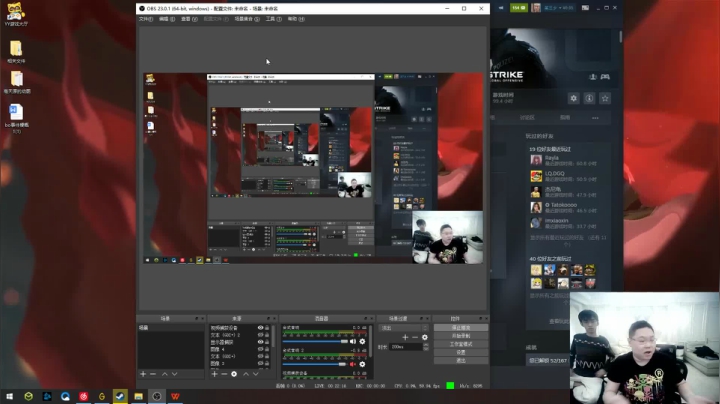Undock the 来源 panel with its float icon
Viewport: 720px width, 404px height.
pyautogui.click(x=269, y=318)
